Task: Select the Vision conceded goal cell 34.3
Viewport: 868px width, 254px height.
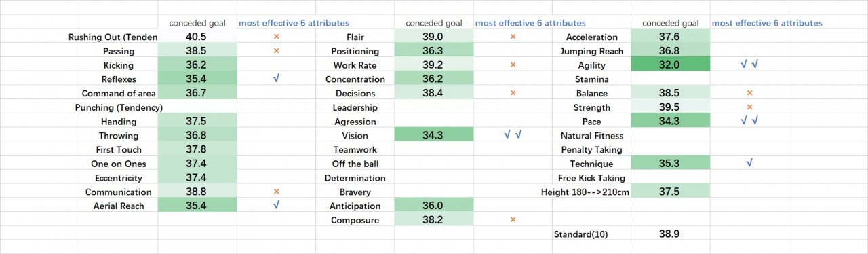Action: 433,135
